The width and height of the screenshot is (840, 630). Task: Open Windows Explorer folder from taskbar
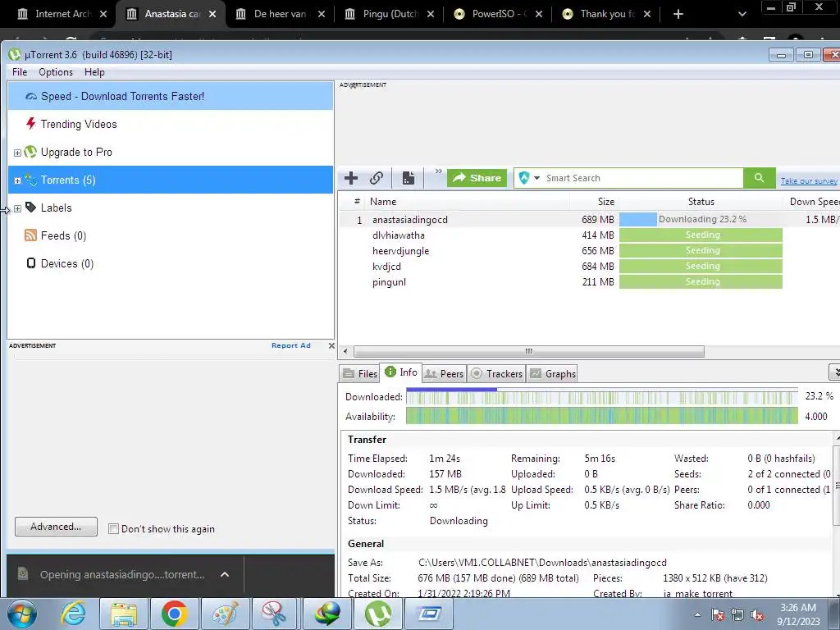[124, 614]
